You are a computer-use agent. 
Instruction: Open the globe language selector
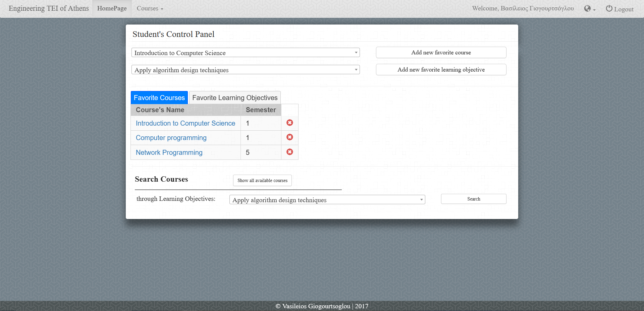pos(589,9)
